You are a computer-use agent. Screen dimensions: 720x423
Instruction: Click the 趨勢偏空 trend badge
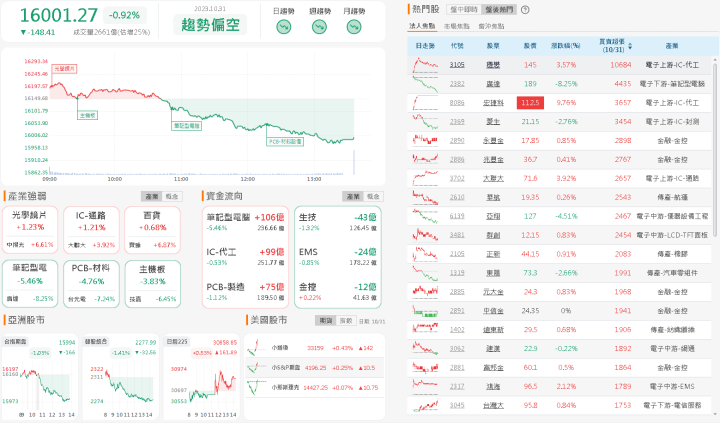210,24
